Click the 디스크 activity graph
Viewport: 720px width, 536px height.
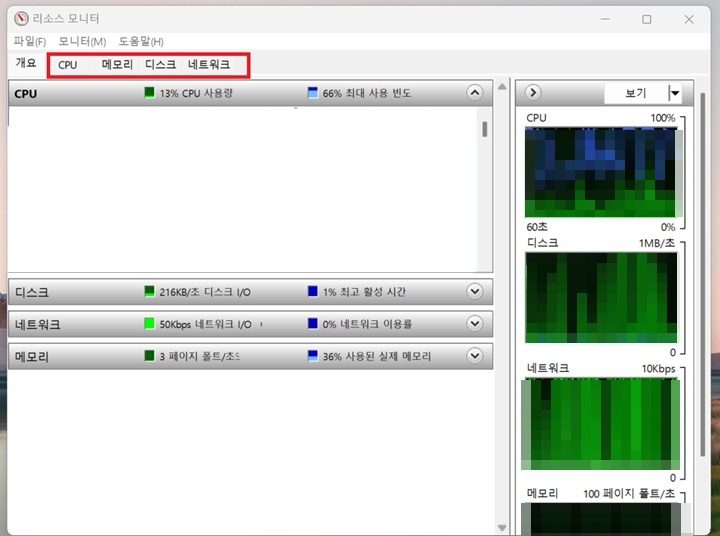click(x=602, y=298)
